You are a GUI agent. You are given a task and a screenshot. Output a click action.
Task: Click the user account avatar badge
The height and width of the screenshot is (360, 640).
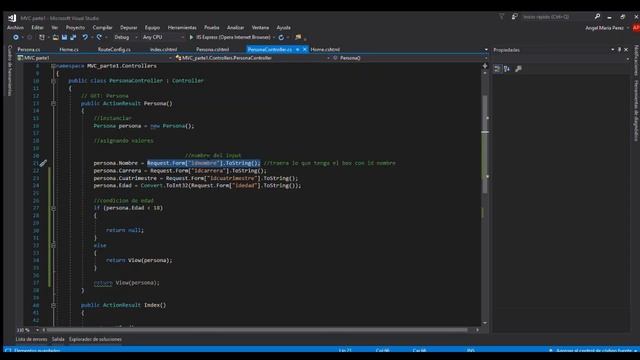pyautogui.click(x=636, y=28)
